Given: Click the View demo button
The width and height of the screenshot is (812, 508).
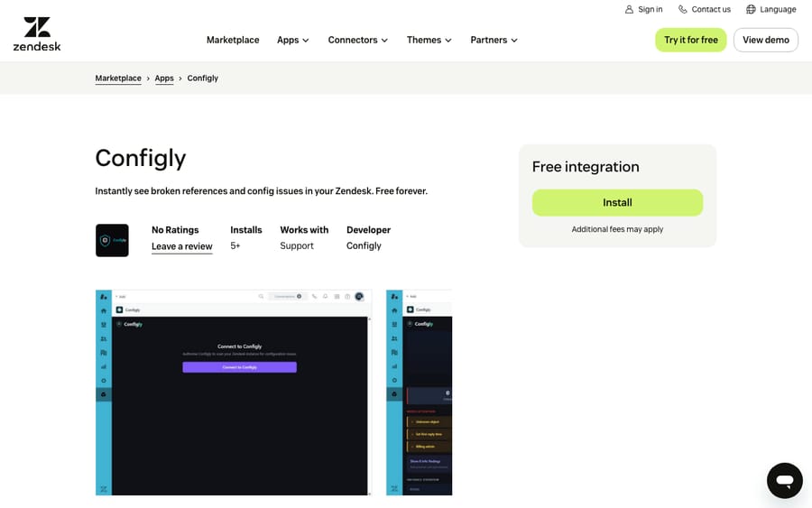Looking at the screenshot, I should click(766, 40).
